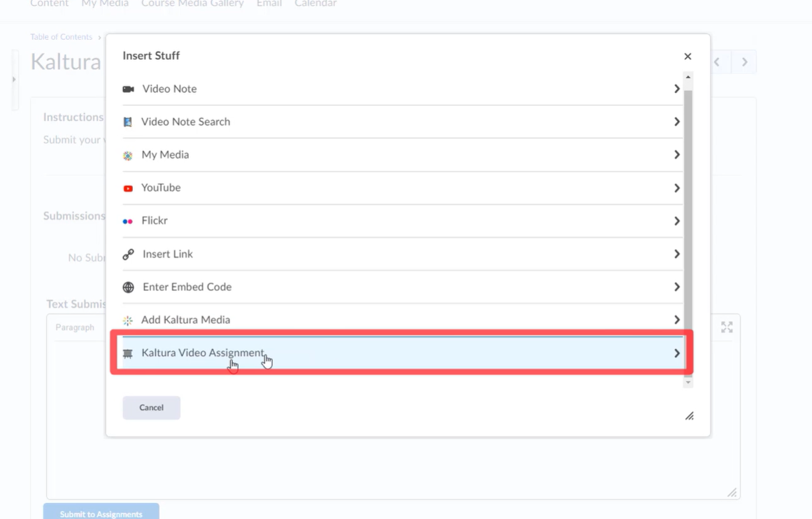Open the Content nav tab
812x519 pixels.
(x=49, y=3)
